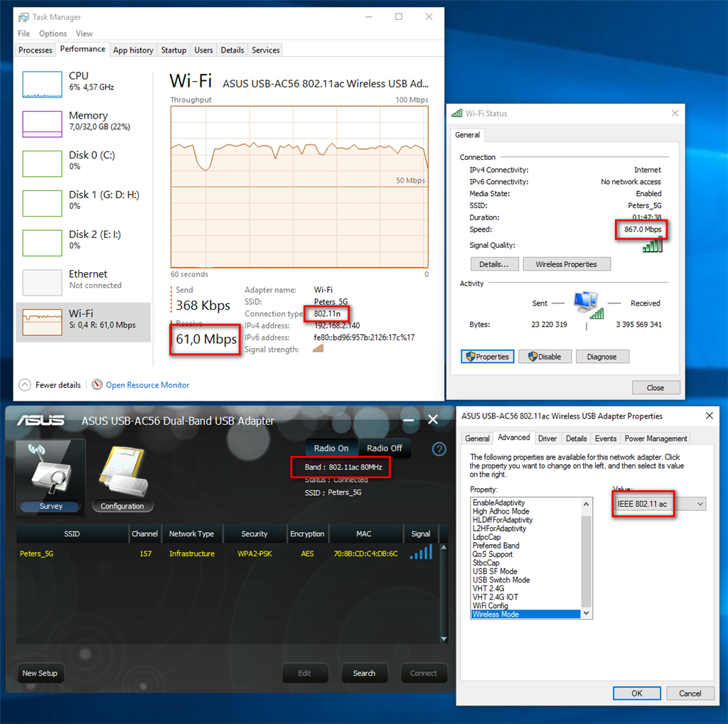Click the property list scroll down arrow
This screenshot has width=728, height=724.
pyautogui.click(x=586, y=613)
